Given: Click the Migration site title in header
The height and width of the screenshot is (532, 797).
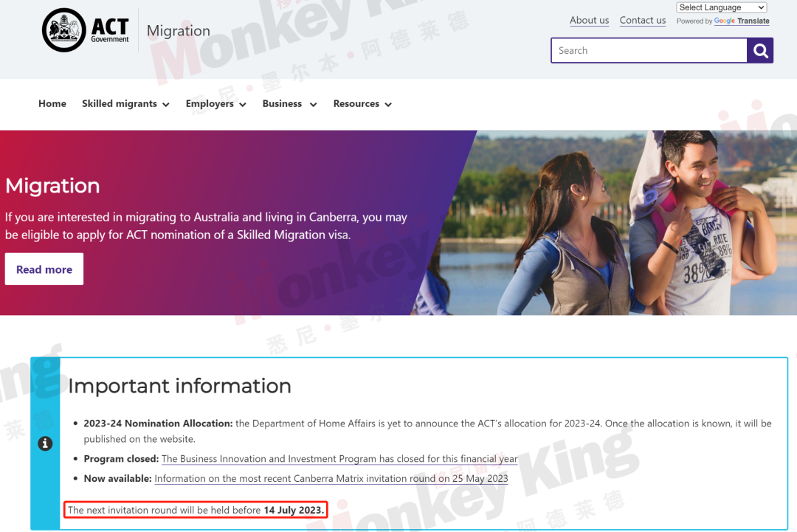Looking at the screenshot, I should pyautogui.click(x=179, y=31).
